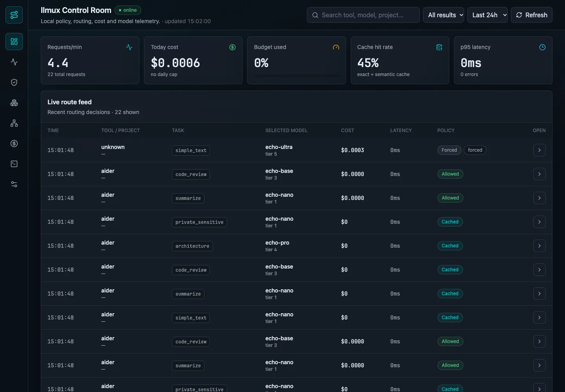The height and width of the screenshot is (392, 565).
Task: Sort by the COST column header
Action: [x=347, y=131]
